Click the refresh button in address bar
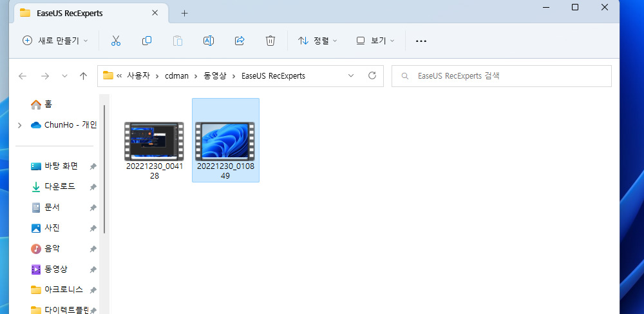The width and height of the screenshot is (644, 314). 372,75
